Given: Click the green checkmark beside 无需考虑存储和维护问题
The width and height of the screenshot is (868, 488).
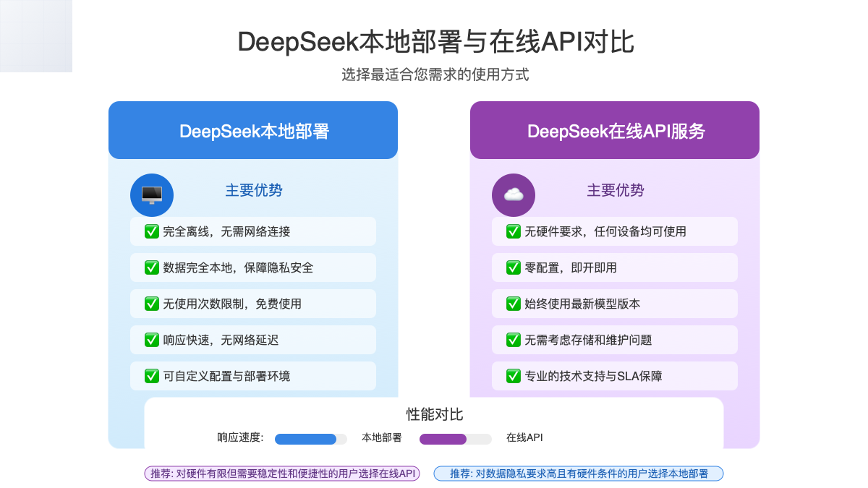Looking at the screenshot, I should pyautogui.click(x=514, y=340).
